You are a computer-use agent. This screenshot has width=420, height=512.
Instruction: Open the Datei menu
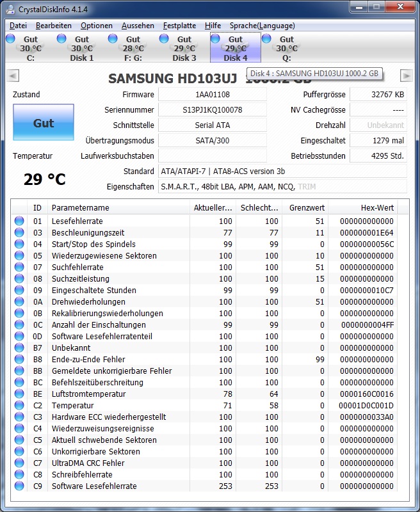pos(18,26)
